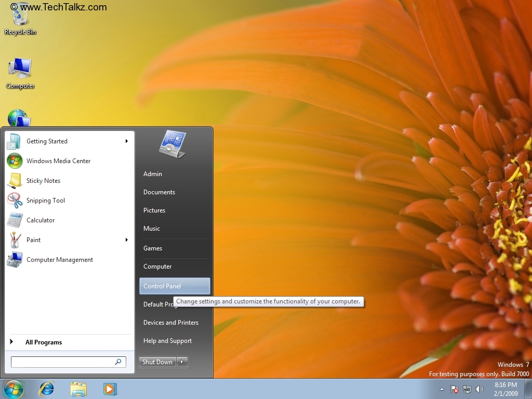Open Calculator
This screenshot has height=399, width=532.
click(x=40, y=220)
